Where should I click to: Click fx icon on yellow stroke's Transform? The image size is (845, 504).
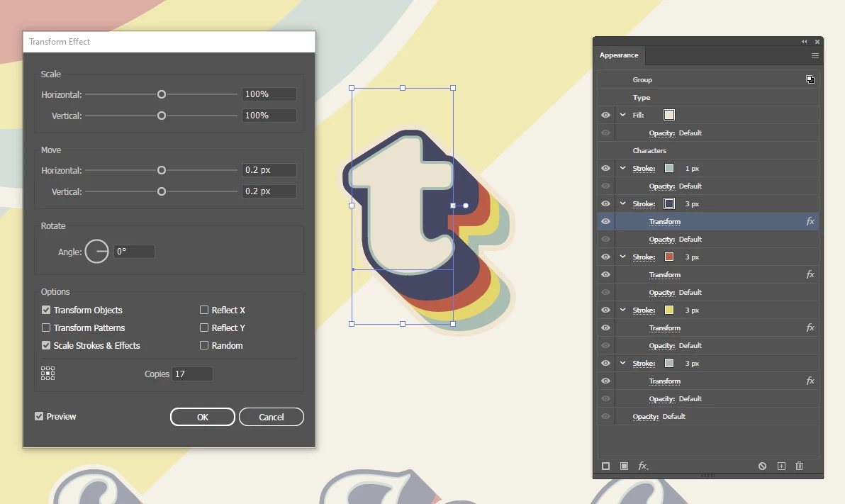tap(810, 327)
